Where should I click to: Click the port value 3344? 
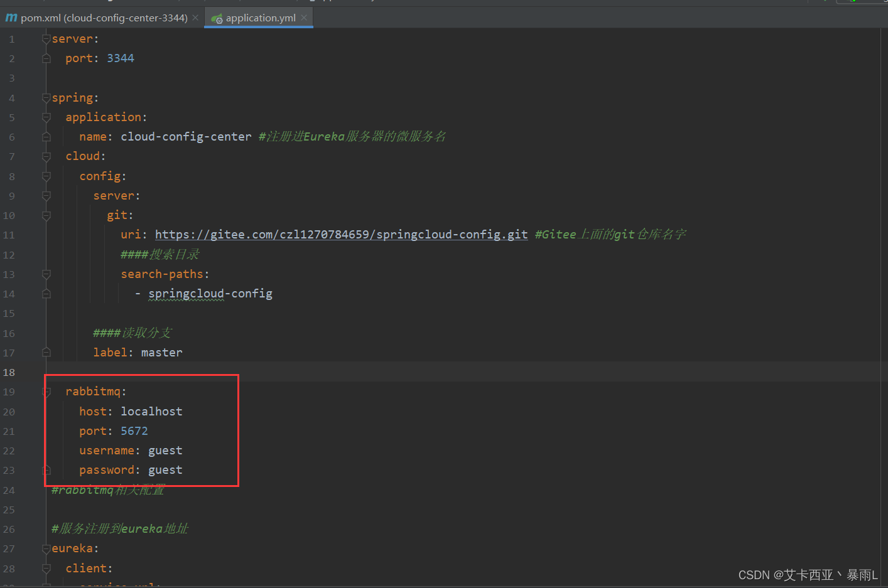(121, 58)
